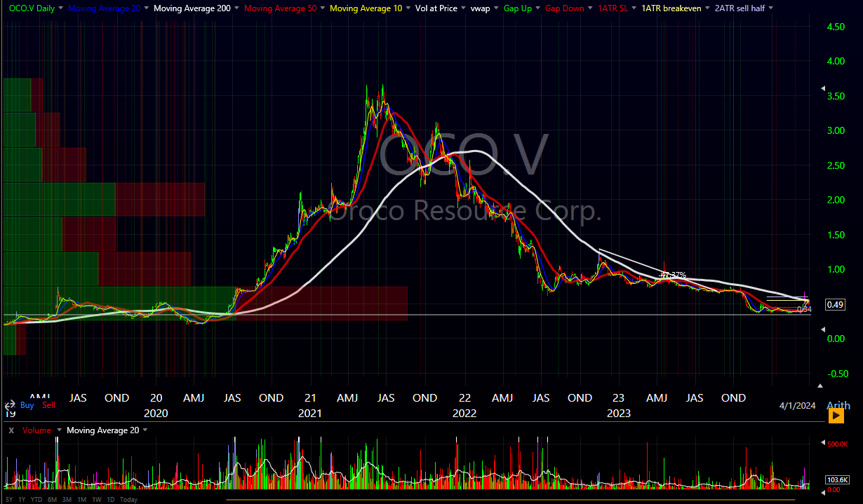The height and width of the screenshot is (504, 863).
Task: Click the 2021 year label on the time axis
Action: coord(309,414)
